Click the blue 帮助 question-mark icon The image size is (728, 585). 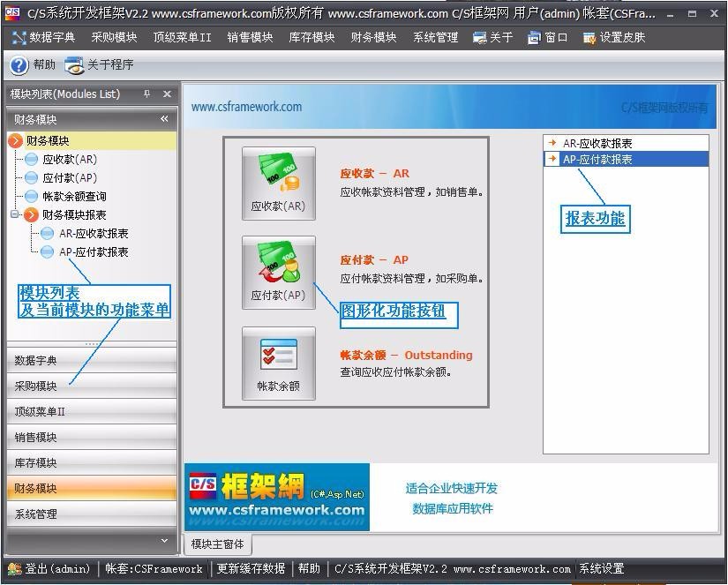18,64
